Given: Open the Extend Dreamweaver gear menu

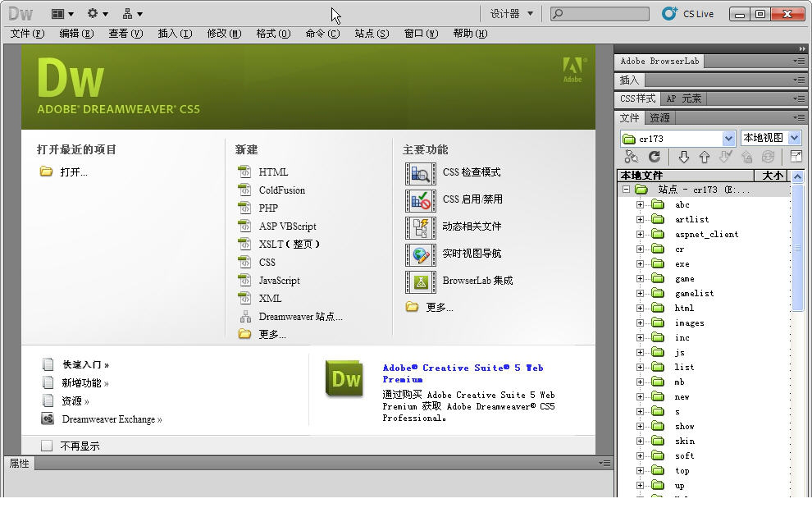Looking at the screenshot, I should (x=97, y=14).
